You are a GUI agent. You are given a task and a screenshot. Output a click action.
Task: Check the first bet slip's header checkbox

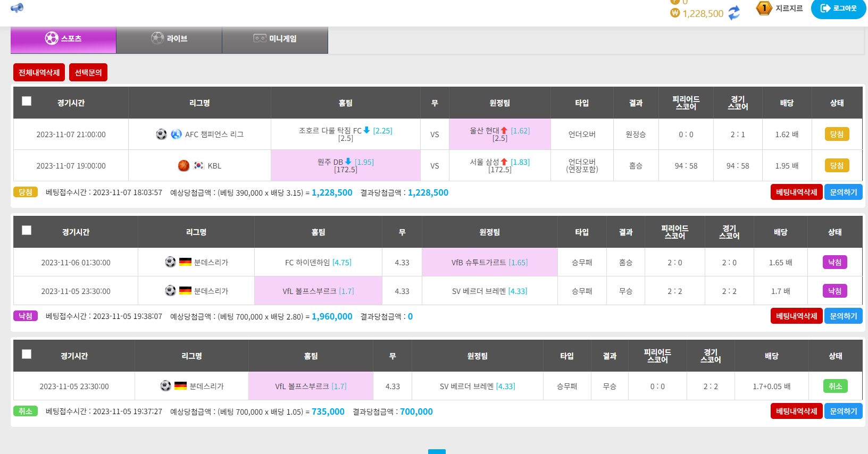click(27, 101)
